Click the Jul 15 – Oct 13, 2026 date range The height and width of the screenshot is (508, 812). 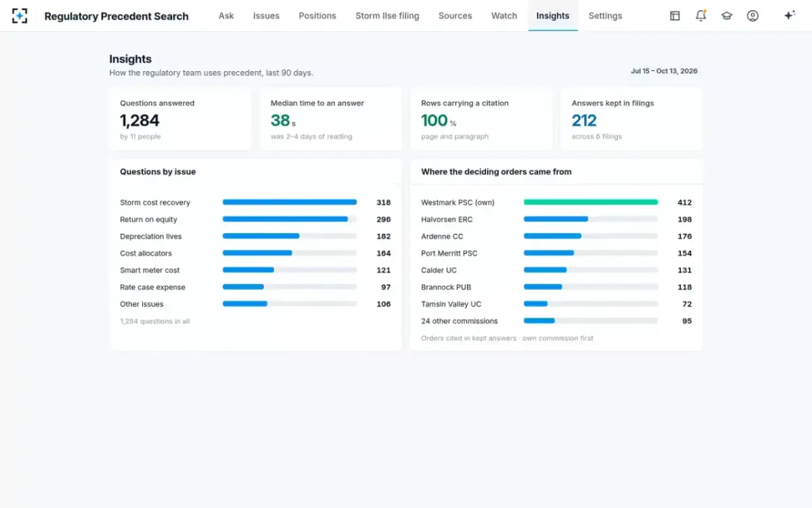(664, 71)
